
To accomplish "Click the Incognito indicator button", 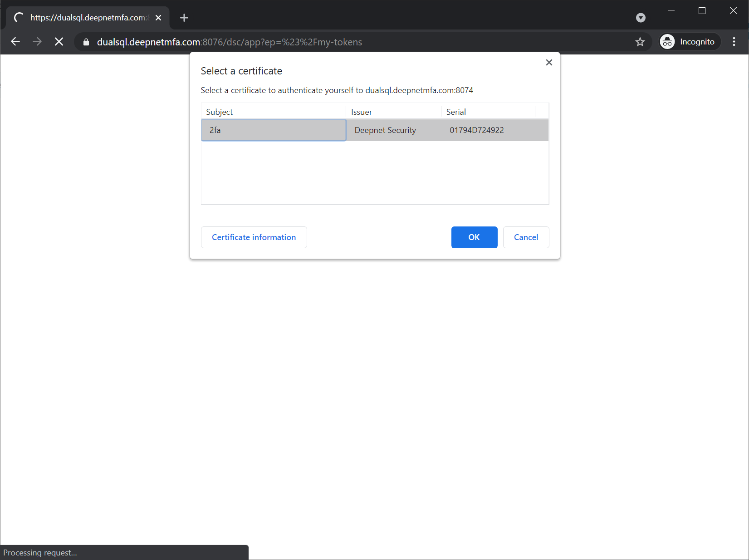I will [x=689, y=42].
